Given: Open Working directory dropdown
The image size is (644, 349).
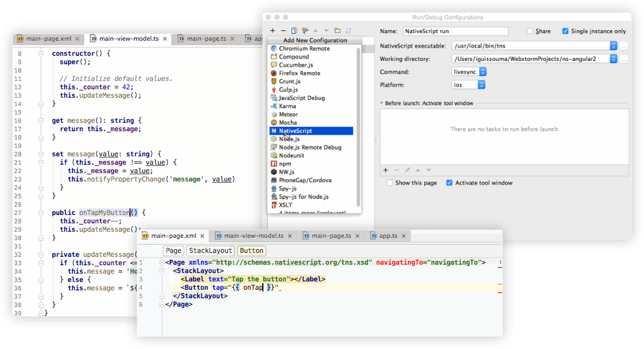Looking at the screenshot, I should [x=613, y=59].
